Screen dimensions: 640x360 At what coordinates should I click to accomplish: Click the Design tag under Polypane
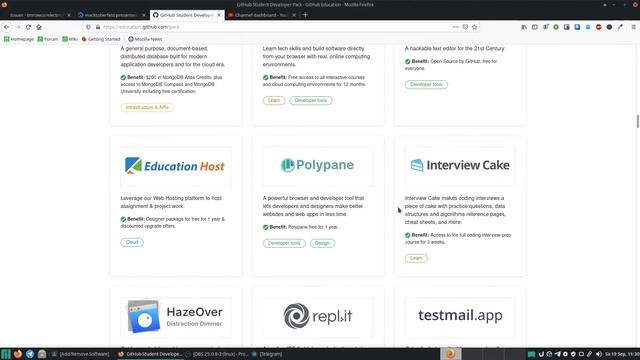click(322, 243)
